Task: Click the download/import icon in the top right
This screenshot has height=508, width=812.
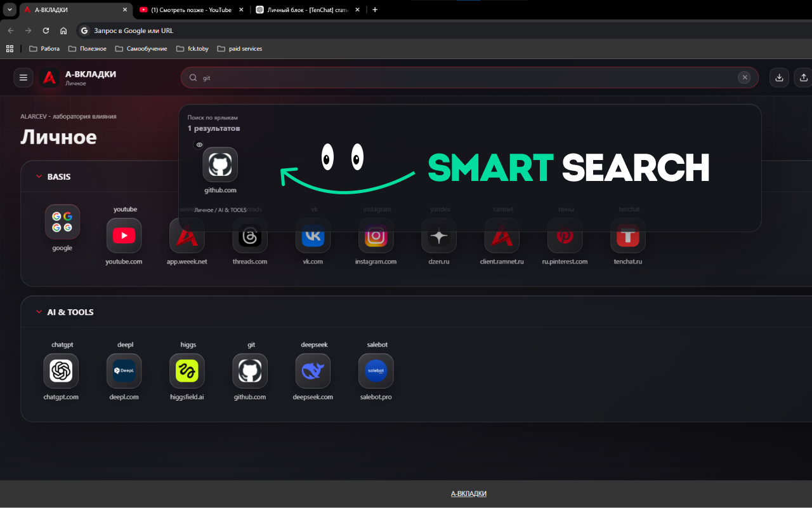Action: [779, 77]
